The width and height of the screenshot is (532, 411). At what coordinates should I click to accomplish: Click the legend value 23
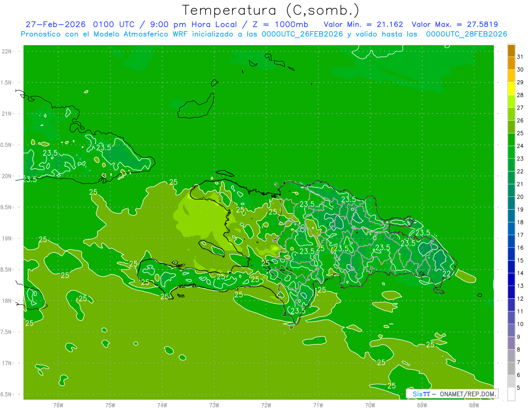pos(520,159)
